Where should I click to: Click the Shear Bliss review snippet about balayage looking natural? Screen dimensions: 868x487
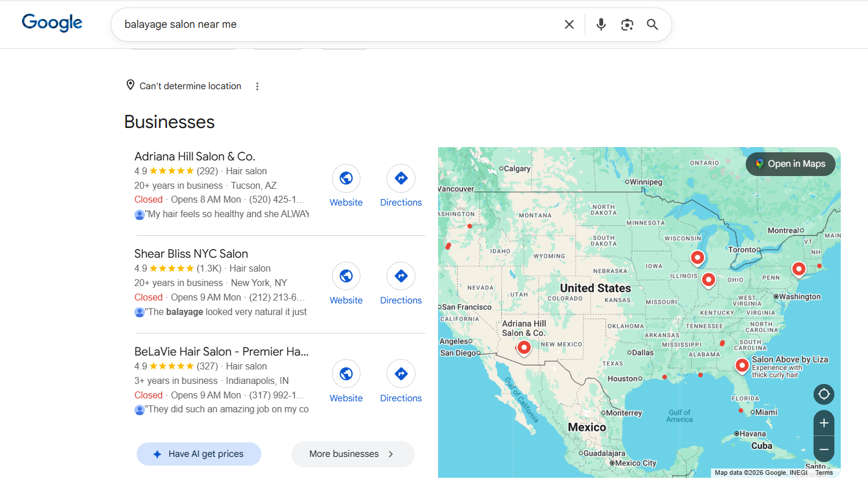pyautogui.click(x=226, y=312)
